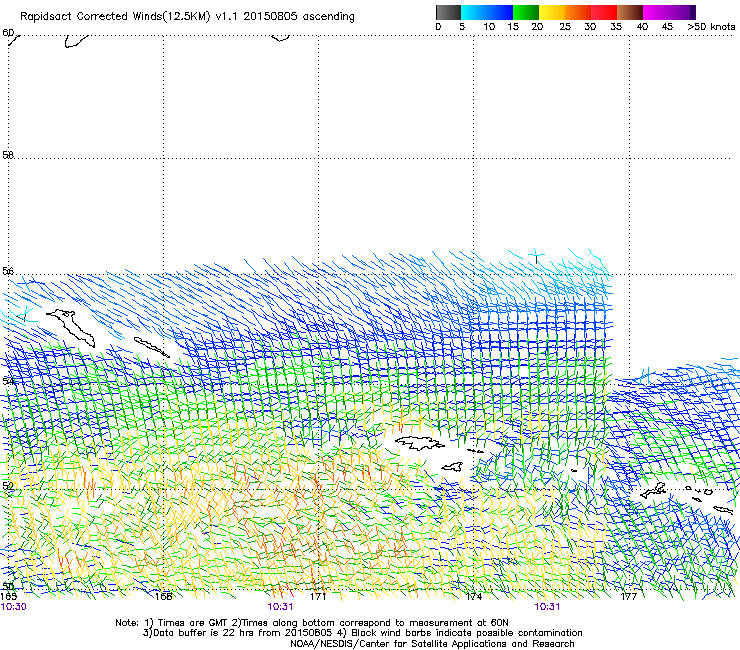Screen dimensions: 740x650
Task: Click the "56" latitude axis label
Action: [8, 271]
